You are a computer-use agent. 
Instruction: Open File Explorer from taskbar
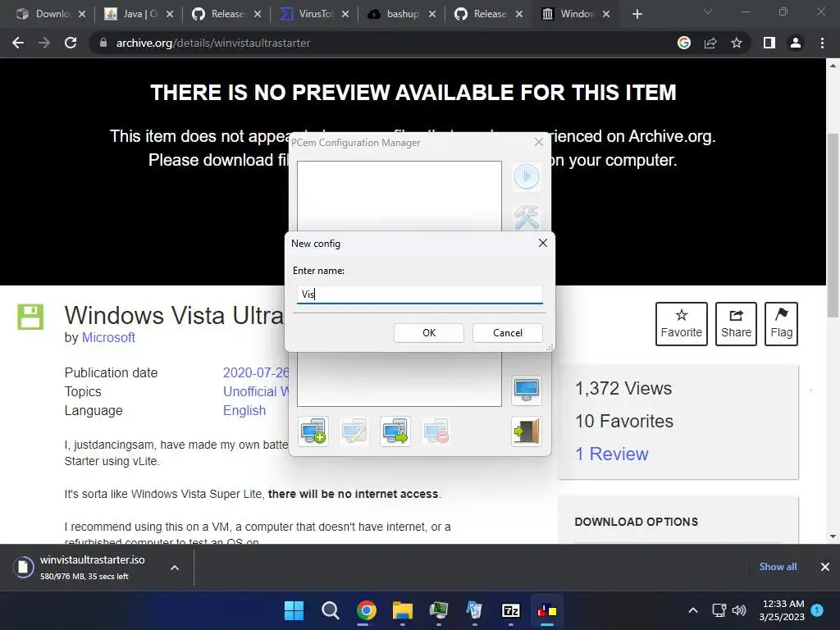pyautogui.click(x=402, y=610)
